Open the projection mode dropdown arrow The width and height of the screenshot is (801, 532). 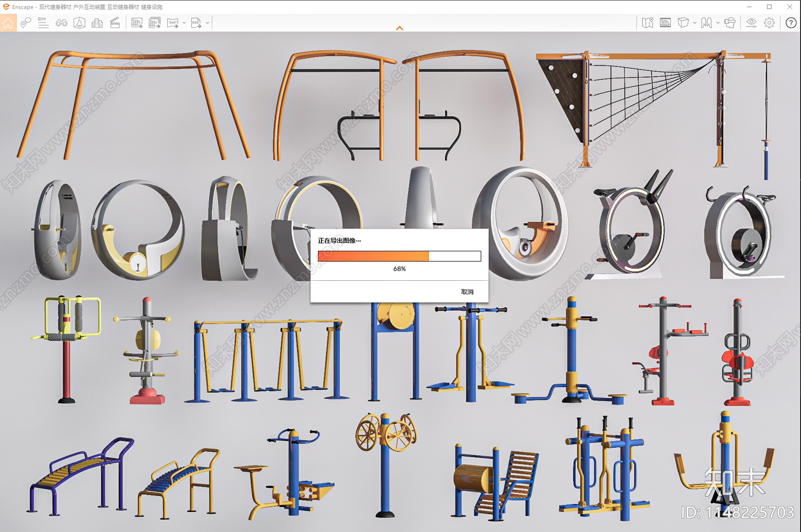click(695, 23)
